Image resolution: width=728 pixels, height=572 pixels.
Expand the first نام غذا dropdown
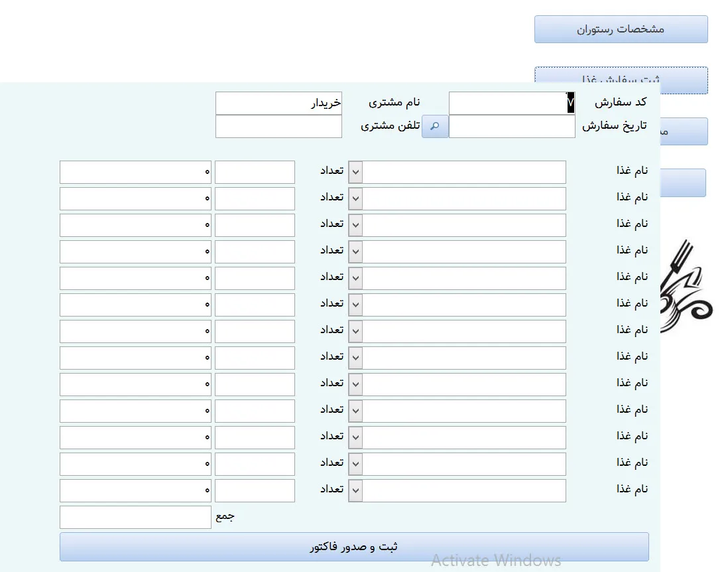pyautogui.click(x=355, y=173)
